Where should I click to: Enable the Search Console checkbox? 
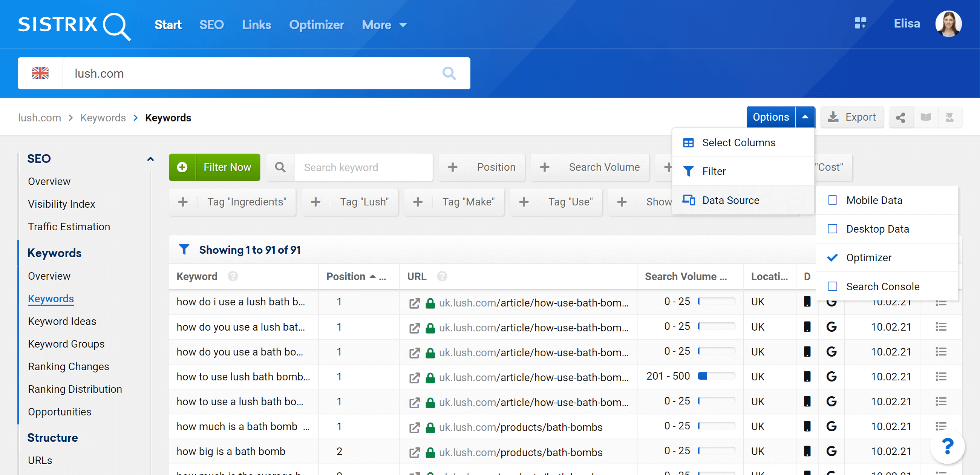832,286
